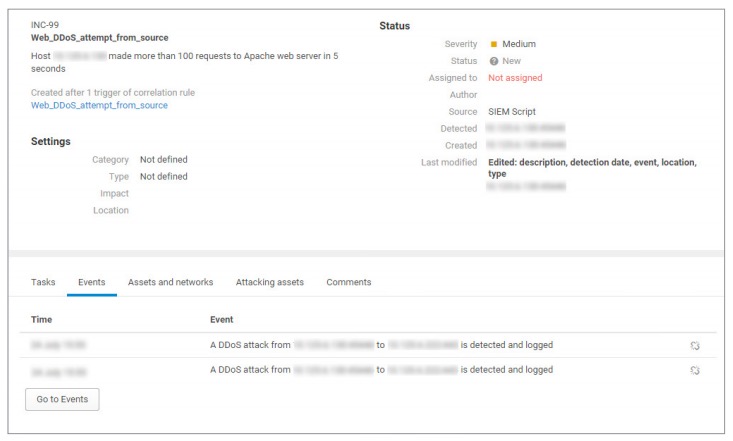This screenshot has width=733, height=441.
Task: Select the Events tab
Action: (x=92, y=282)
